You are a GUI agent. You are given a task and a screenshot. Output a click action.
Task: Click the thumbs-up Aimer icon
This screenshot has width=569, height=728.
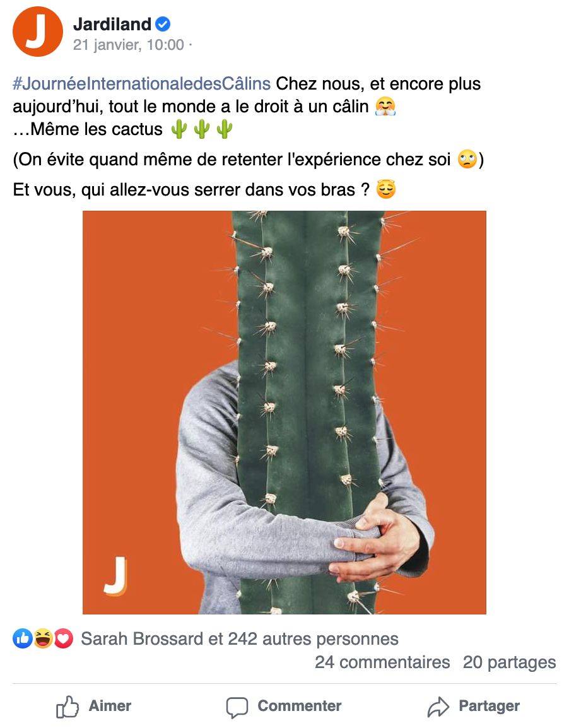coord(67,707)
